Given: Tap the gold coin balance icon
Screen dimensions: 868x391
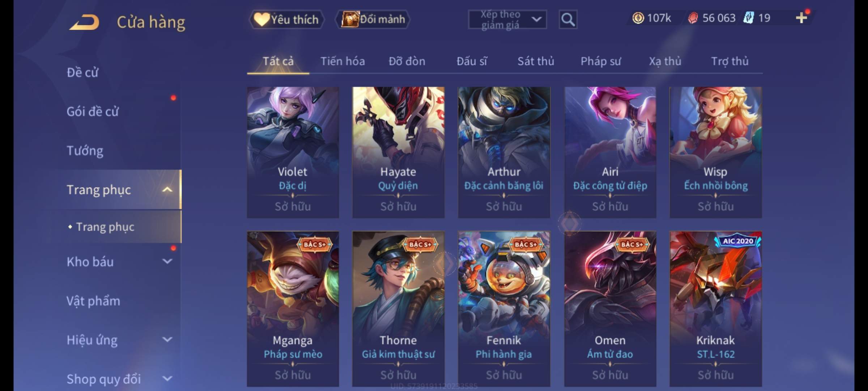Looking at the screenshot, I should tap(638, 18).
